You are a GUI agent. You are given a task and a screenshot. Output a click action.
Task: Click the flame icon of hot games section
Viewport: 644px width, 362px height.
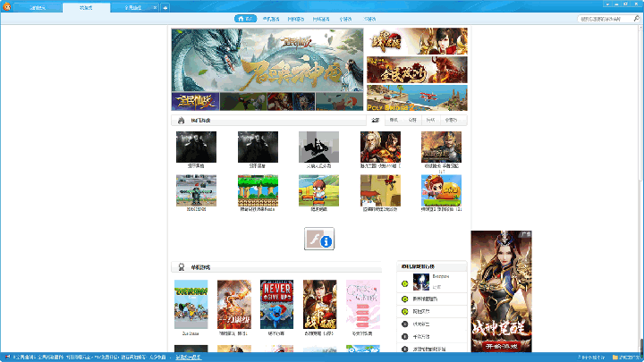coord(181,121)
